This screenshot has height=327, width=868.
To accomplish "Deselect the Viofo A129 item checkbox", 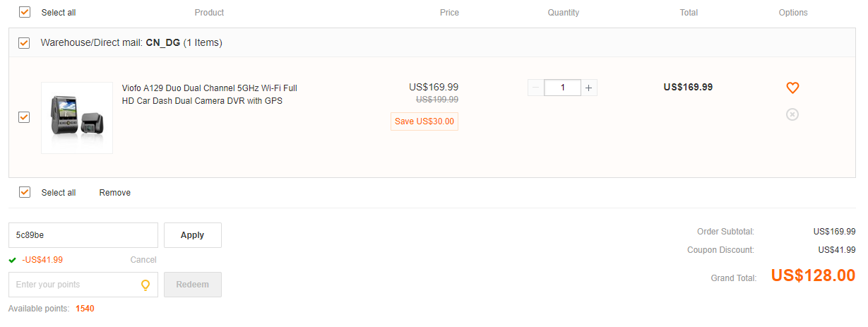I will click(x=25, y=117).
